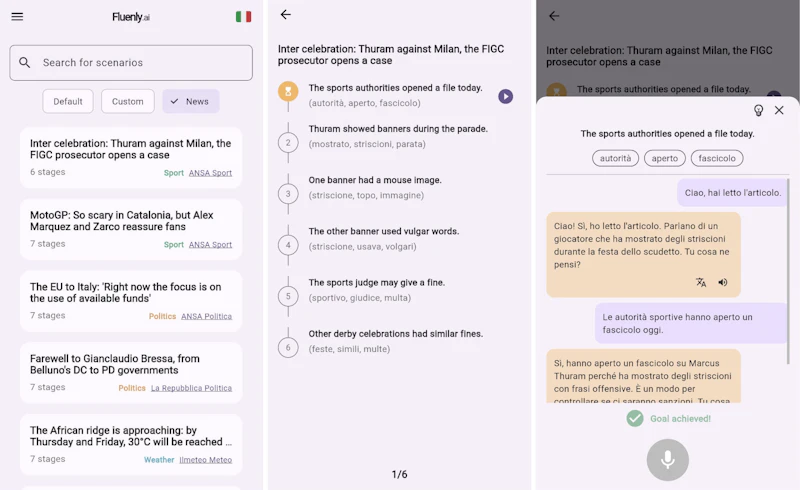Screen dimensions: 800x490
Task: Translate the tutor's message
Action: pyautogui.click(x=701, y=282)
